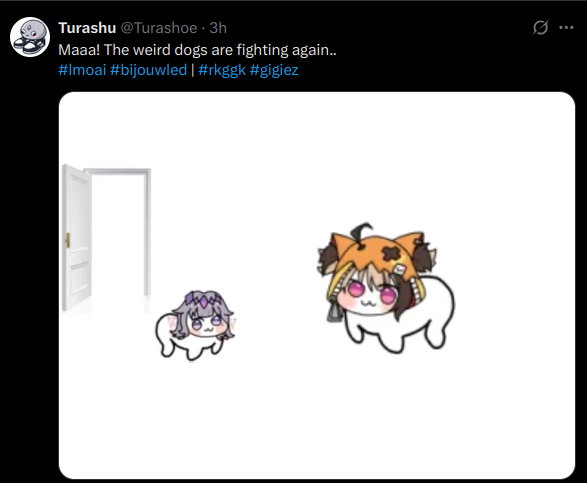Click the purple-haired dog character in the image
587x483 pixels.
pyautogui.click(x=195, y=325)
